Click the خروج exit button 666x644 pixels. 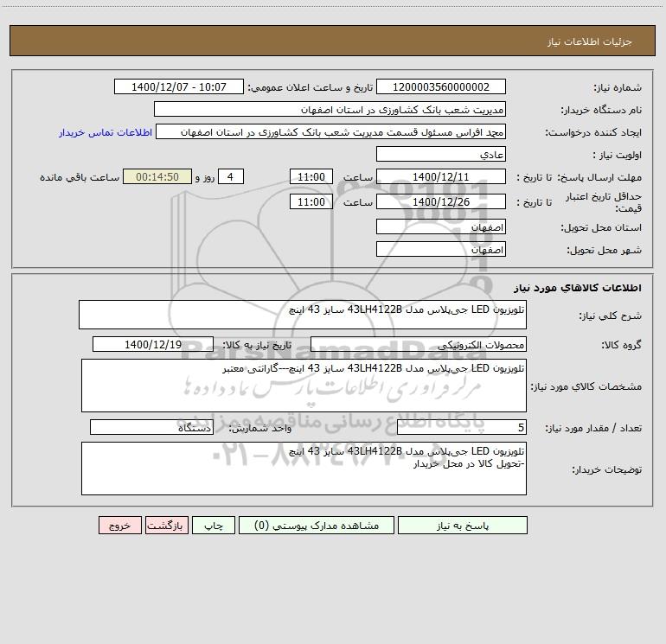pos(119,525)
